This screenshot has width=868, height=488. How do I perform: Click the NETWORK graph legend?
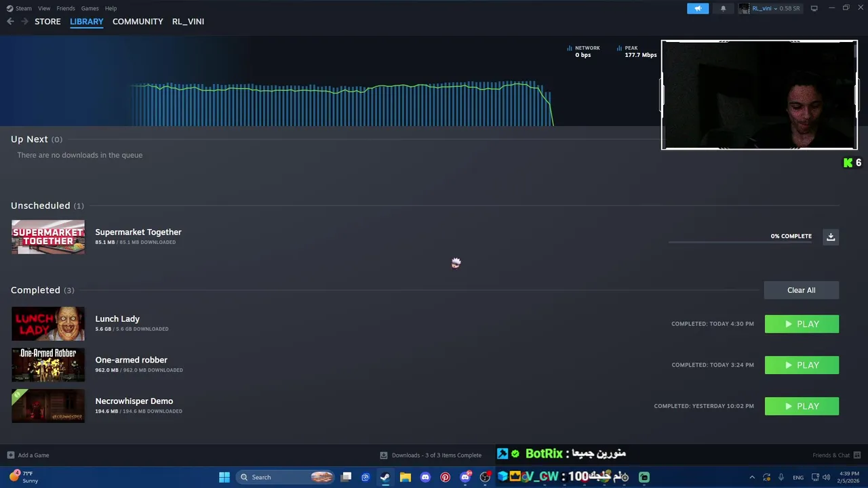click(583, 52)
